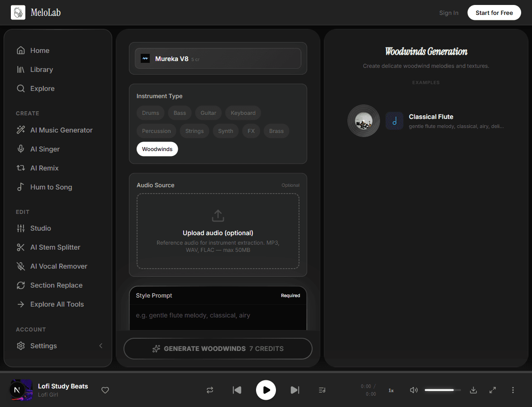Open the play queue icon
The height and width of the screenshot is (407, 532).
coord(322,390)
